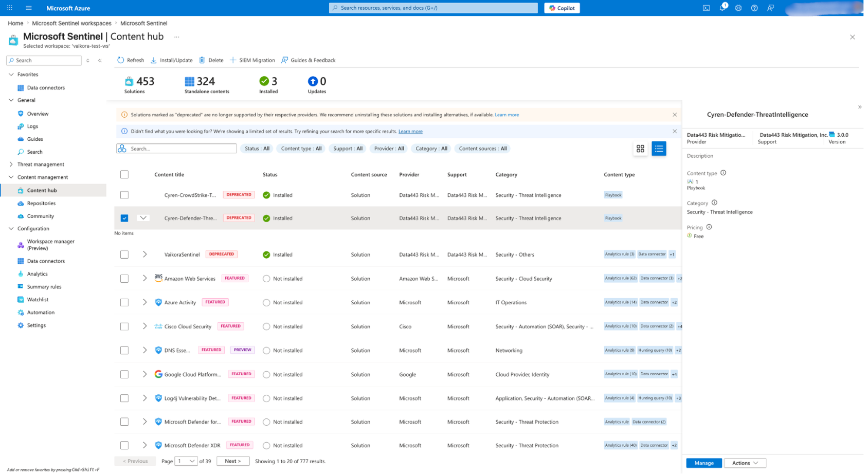Collapse the Configuration sidebar section
Image resolution: width=868 pixels, height=474 pixels.
click(11, 229)
